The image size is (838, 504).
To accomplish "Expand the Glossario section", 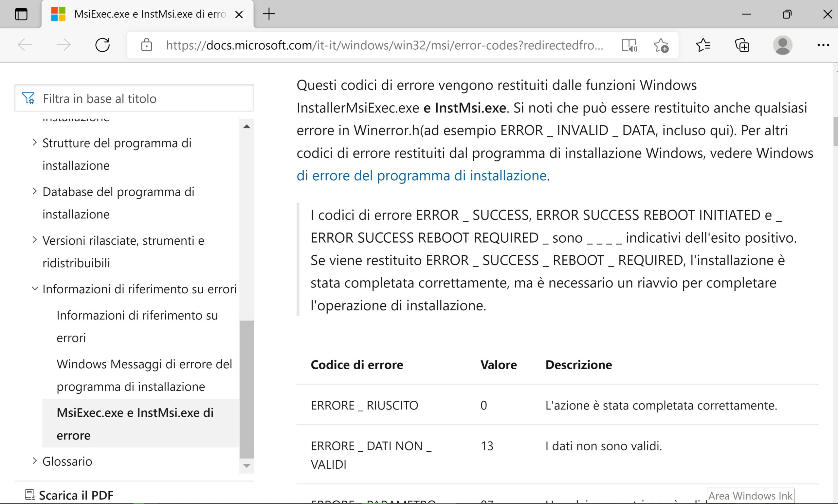I will click(x=34, y=461).
